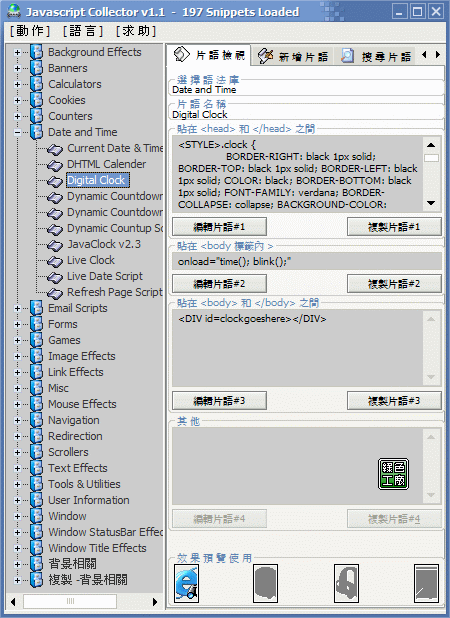Image resolution: width=450 pixels, height=618 pixels.
Task: Click tree horizontal scrollbar left arrow
Action: 14,601
